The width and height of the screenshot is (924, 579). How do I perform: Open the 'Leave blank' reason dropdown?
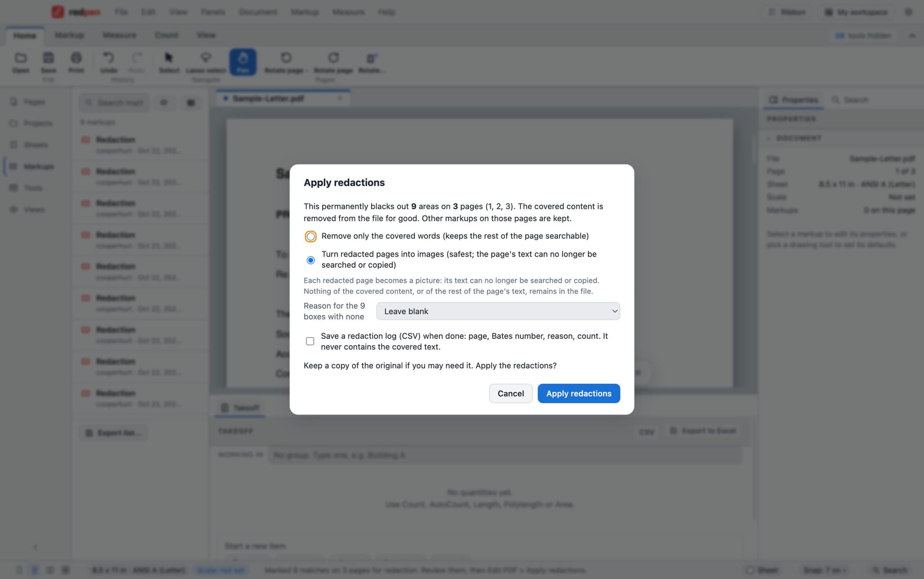click(x=498, y=311)
